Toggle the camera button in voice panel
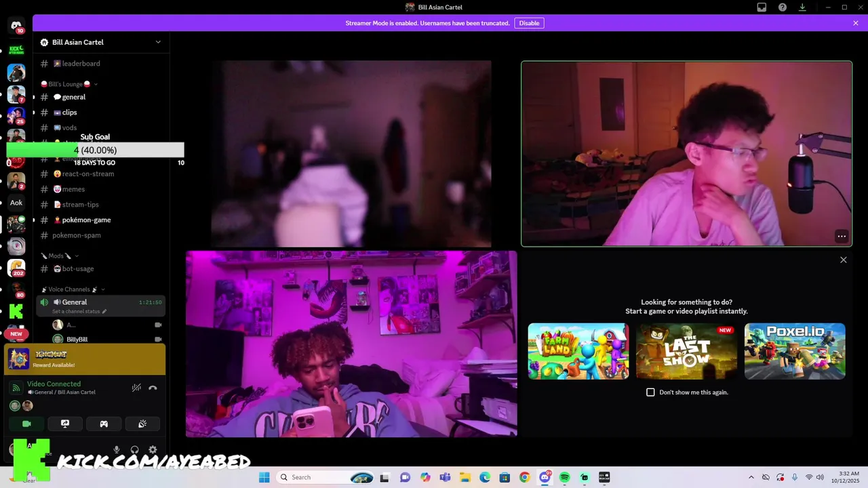 (x=26, y=424)
